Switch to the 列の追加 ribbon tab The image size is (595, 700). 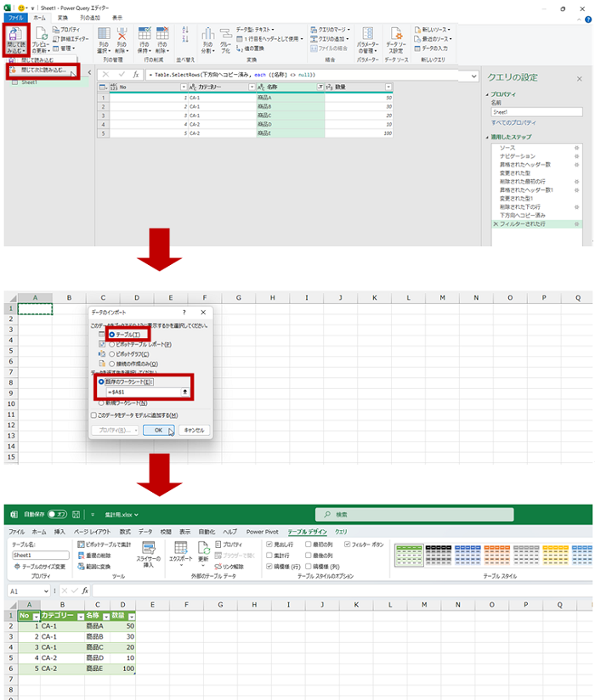89,17
